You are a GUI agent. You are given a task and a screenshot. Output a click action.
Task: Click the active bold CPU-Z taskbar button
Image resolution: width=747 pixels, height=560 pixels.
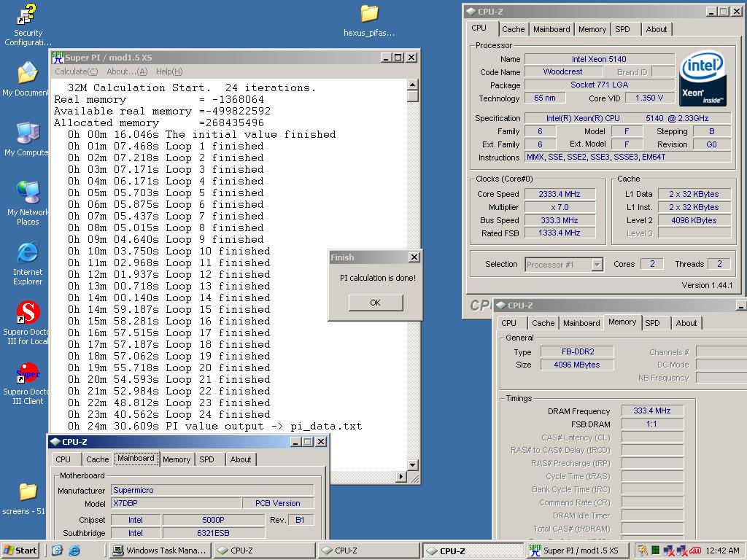coord(473,551)
